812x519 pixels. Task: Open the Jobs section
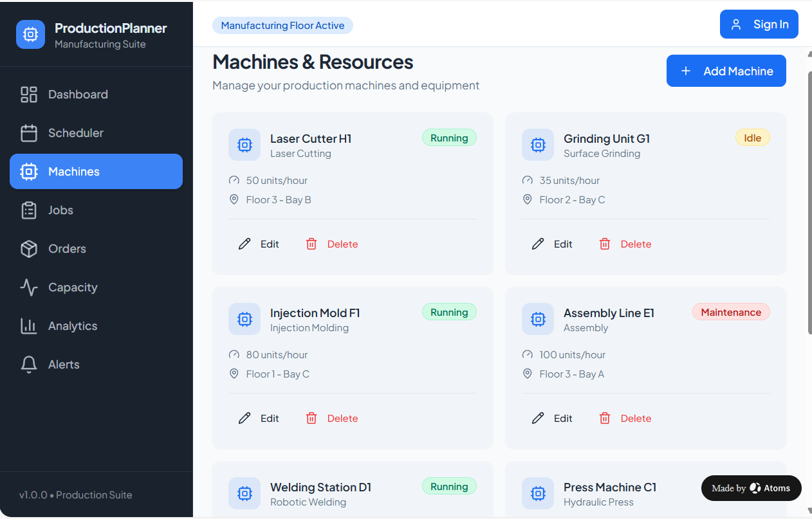pos(96,210)
